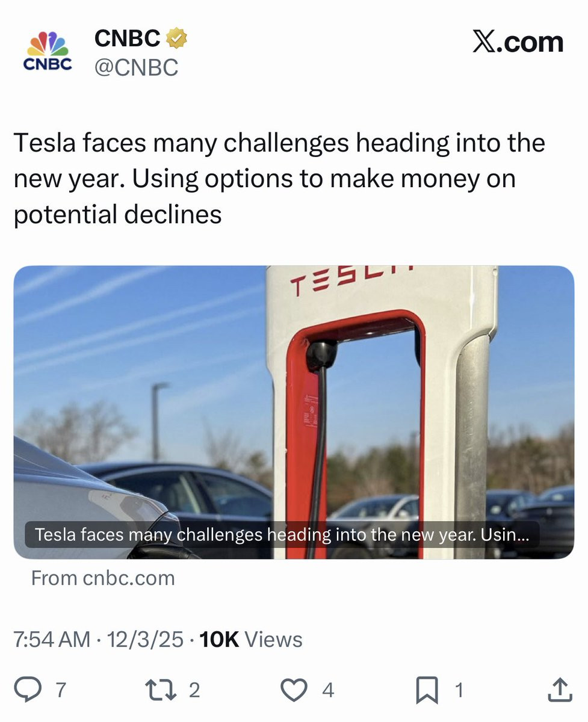Click the like count of 4
Screen dimensions: 588x722
tap(327, 690)
